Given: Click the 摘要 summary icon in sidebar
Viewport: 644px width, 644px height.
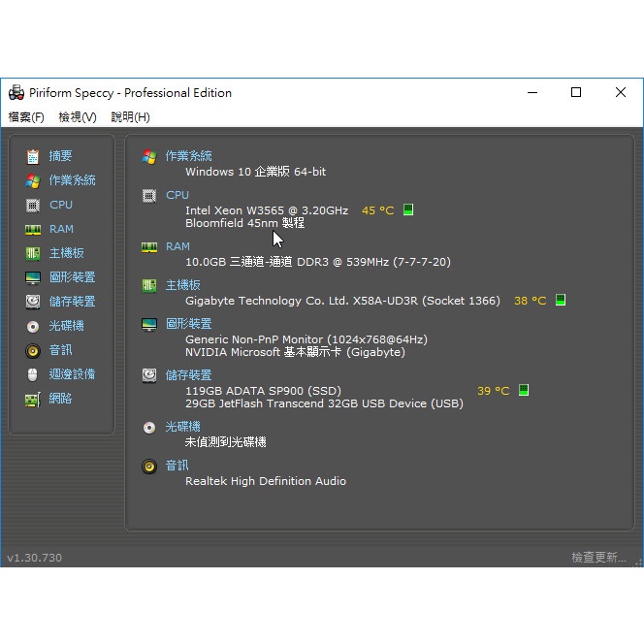Looking at the screenshot, I should point(33,156).
